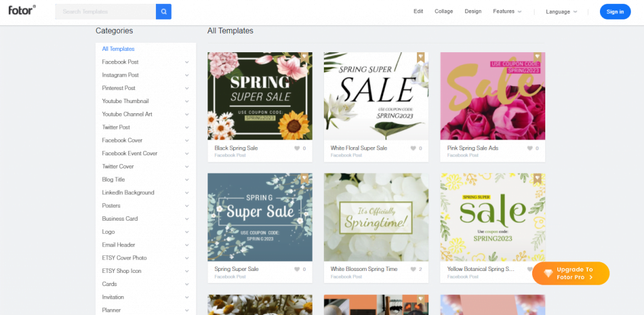Open Yellow Botanical Spring title link
Viewport: 644px width, 315px height.
pyautogui.click(x=481, y=269)
